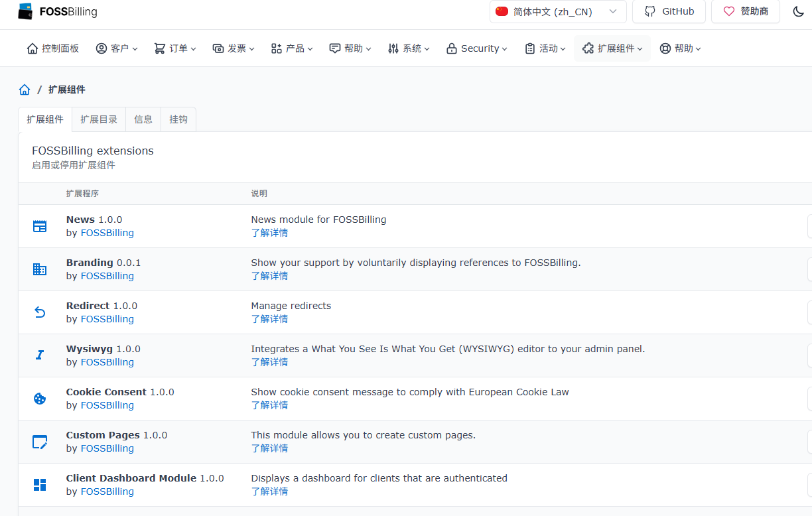
Task: Click 了解详情 for Cookie Consent
Action: tap(269, 405)
